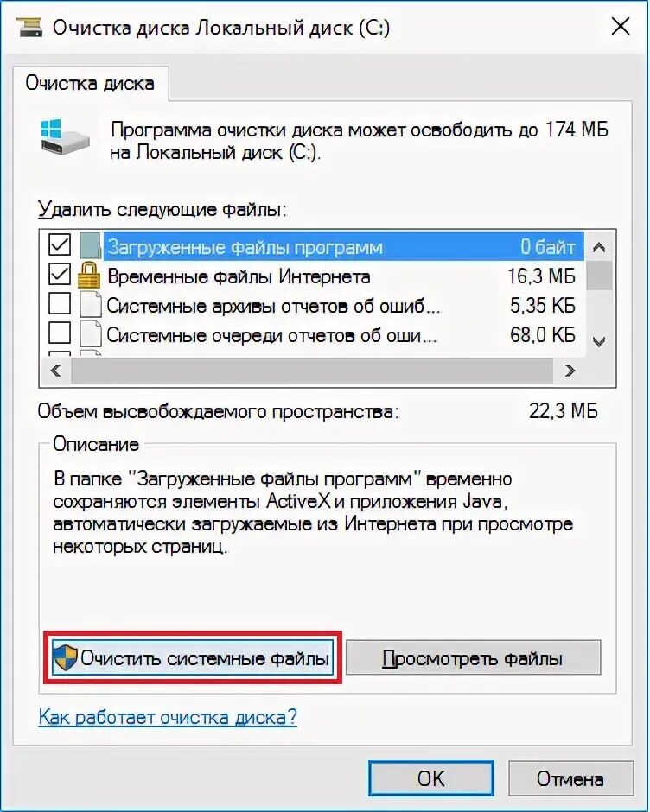Image resolution: width=650 pixels, height=812 pixels.
Task: Select the Очистка диска tab
Action: (90, 84)
